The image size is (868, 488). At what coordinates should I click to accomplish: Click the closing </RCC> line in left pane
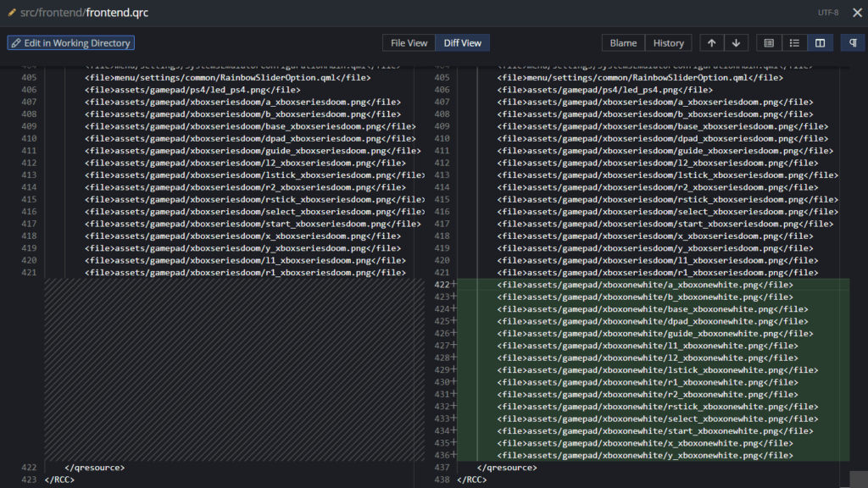click(x=60, y=480)
